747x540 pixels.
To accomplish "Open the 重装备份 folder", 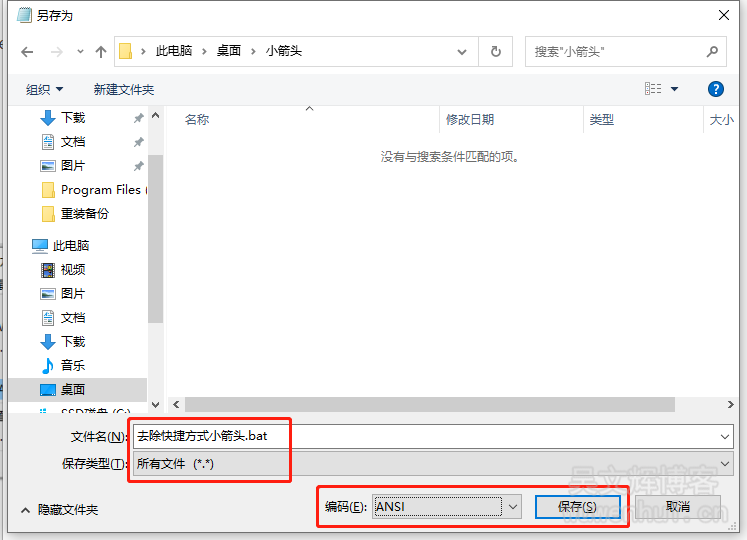I will click(84, 213).
